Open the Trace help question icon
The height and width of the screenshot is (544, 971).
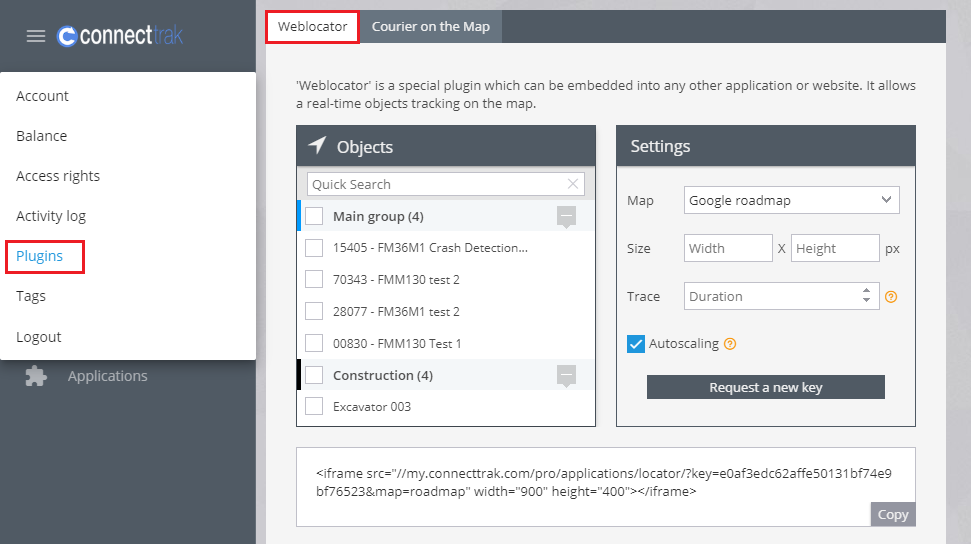pos(891,297)
